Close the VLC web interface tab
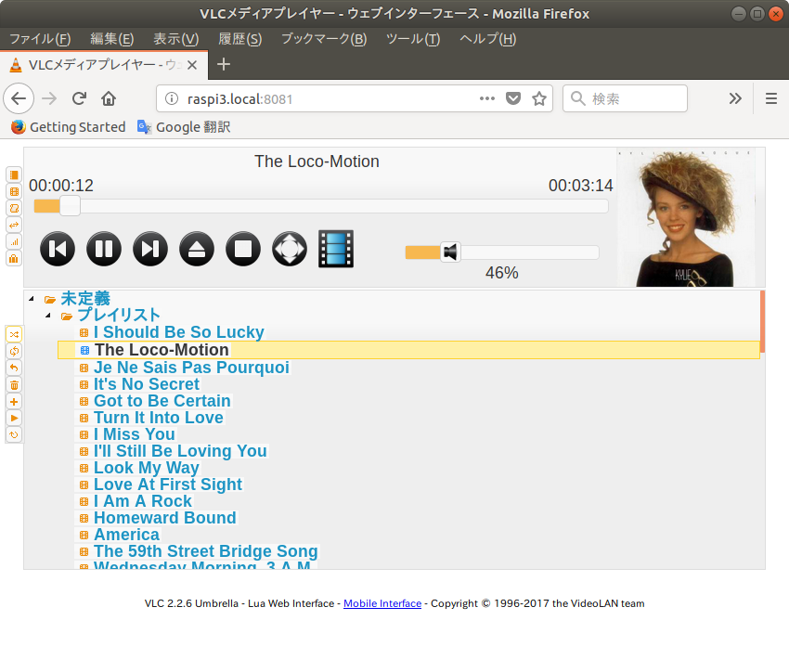 coord(192,65)
